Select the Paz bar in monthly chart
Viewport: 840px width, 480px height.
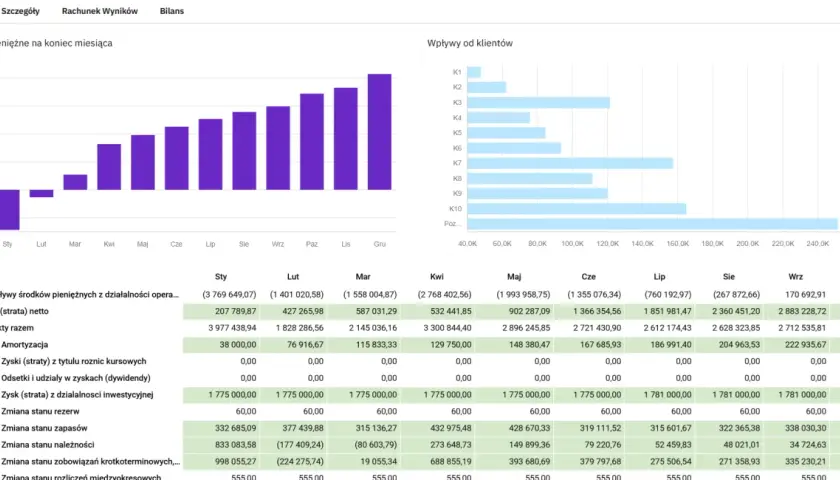[x=312, y=141]
